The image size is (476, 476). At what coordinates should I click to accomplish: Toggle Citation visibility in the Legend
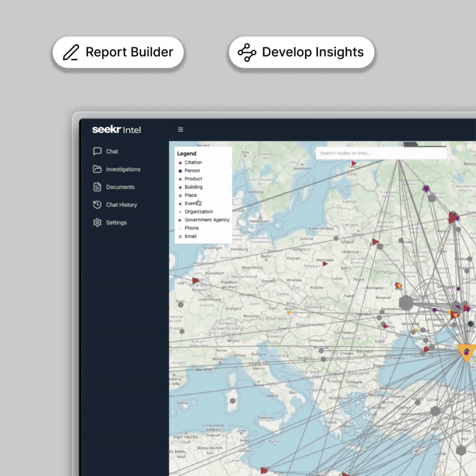click(180, 162)
